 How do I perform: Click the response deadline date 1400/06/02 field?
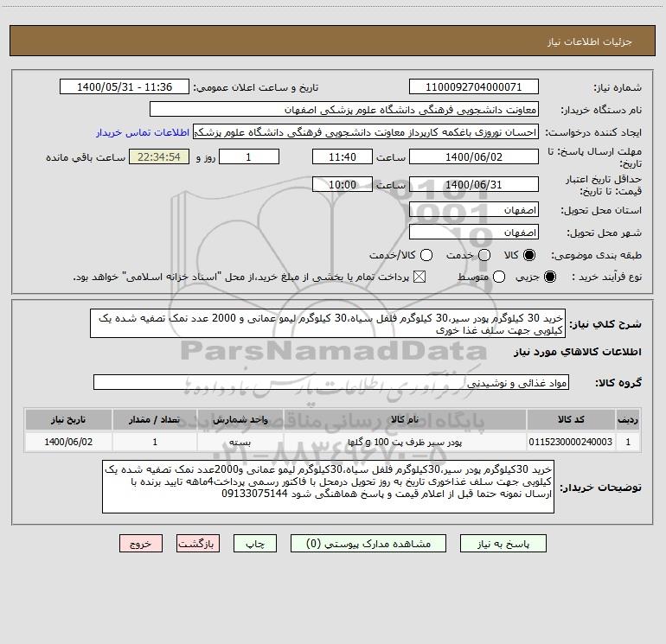474,157
